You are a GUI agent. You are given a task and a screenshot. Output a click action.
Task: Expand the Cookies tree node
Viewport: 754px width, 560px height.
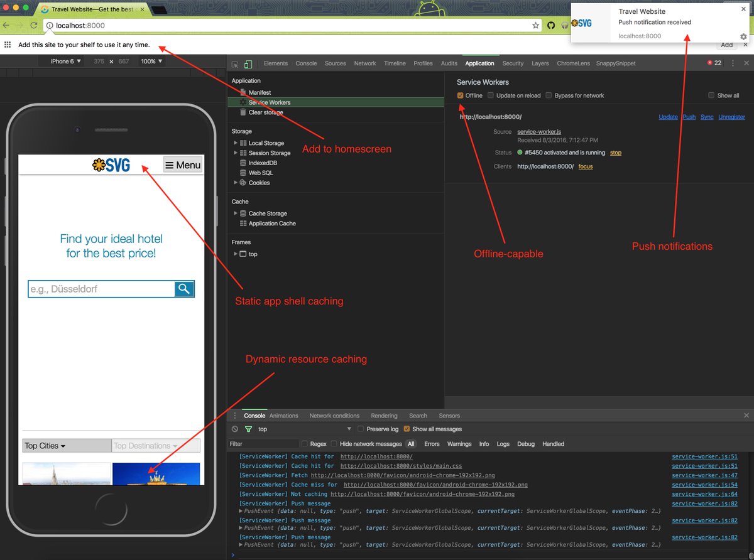click(x=236, y=183)
